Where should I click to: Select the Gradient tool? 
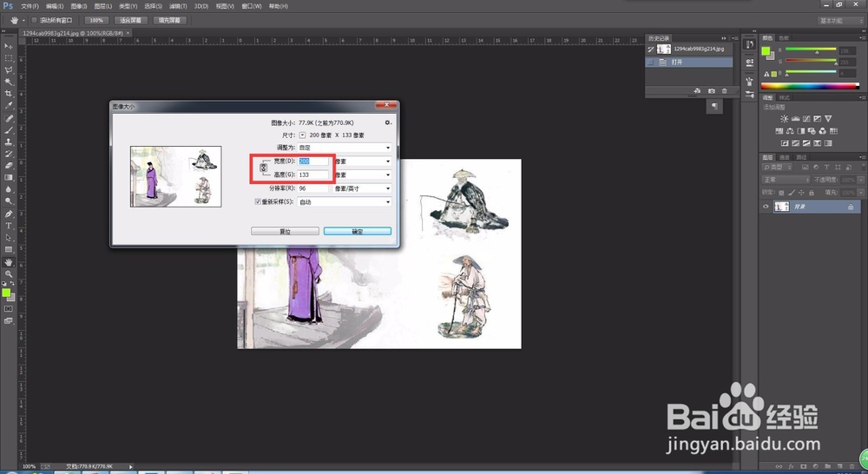pos(9,177)
